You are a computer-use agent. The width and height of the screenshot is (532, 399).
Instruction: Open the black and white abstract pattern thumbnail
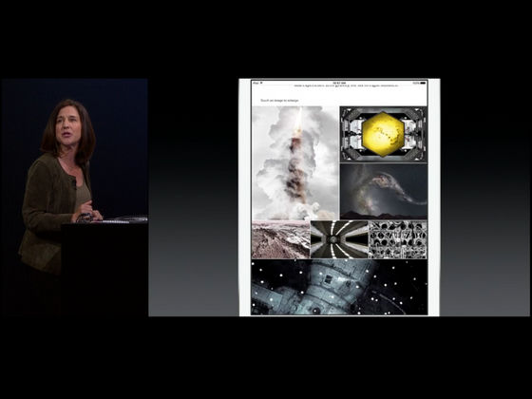pos(398,239)
